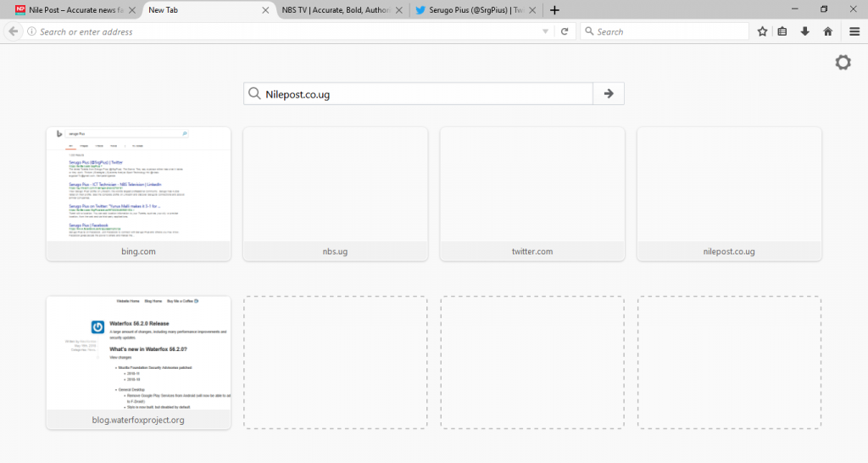Viewport: 868px width, 463px height.
Task: Open new tab page gear settings
Action: coord(843,63)
